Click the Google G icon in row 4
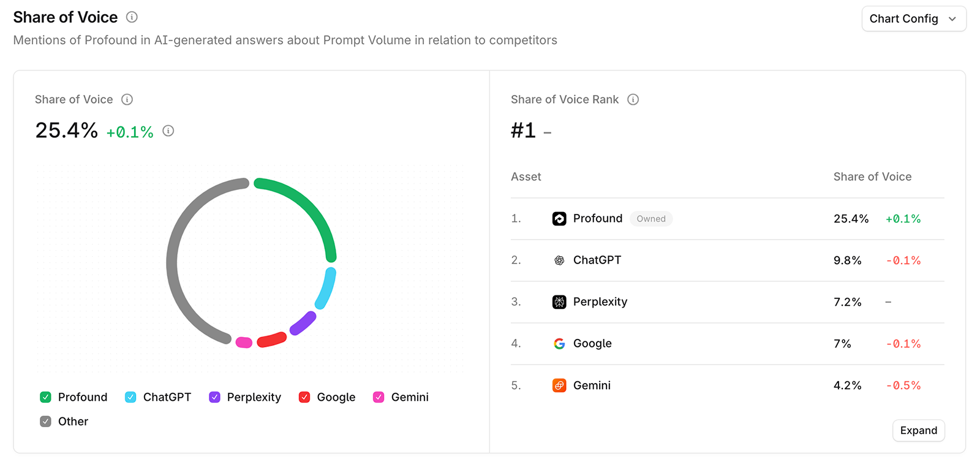980x467 pixels. 559,343
